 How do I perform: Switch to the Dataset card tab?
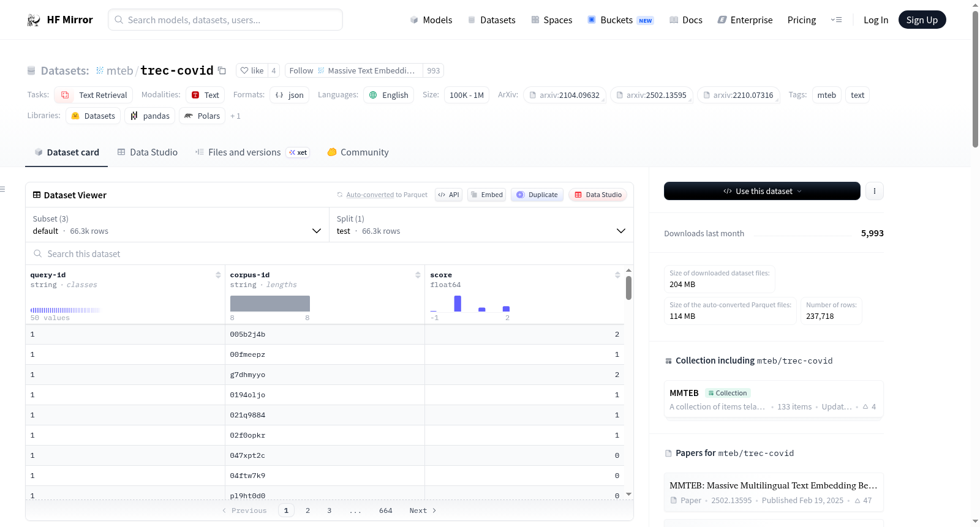(67, 152)
